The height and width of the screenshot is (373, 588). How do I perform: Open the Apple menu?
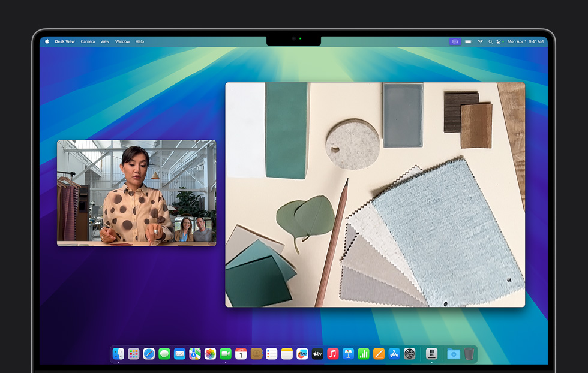[47, 41]
